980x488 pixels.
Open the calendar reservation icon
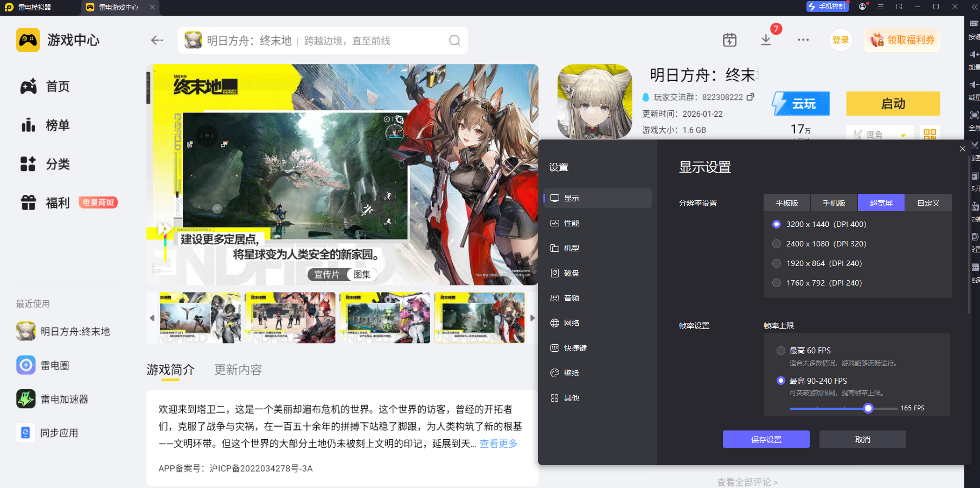(729, 40)
